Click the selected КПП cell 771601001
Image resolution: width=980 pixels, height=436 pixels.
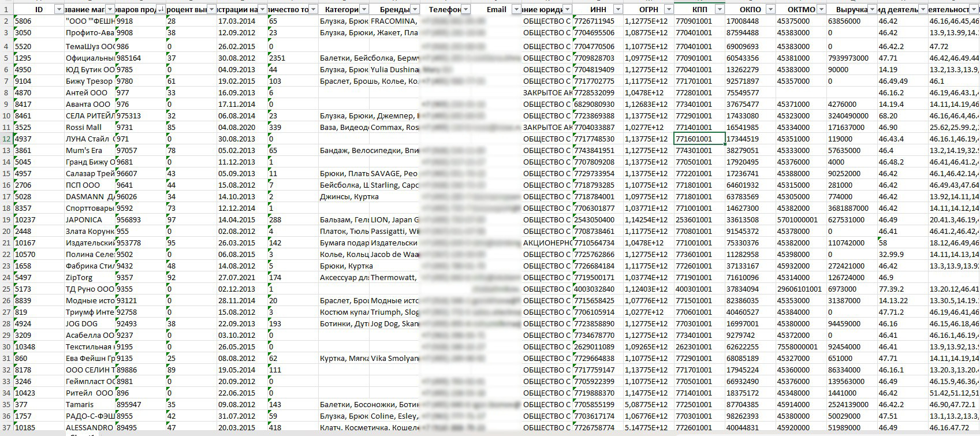[x=699, y=139]
